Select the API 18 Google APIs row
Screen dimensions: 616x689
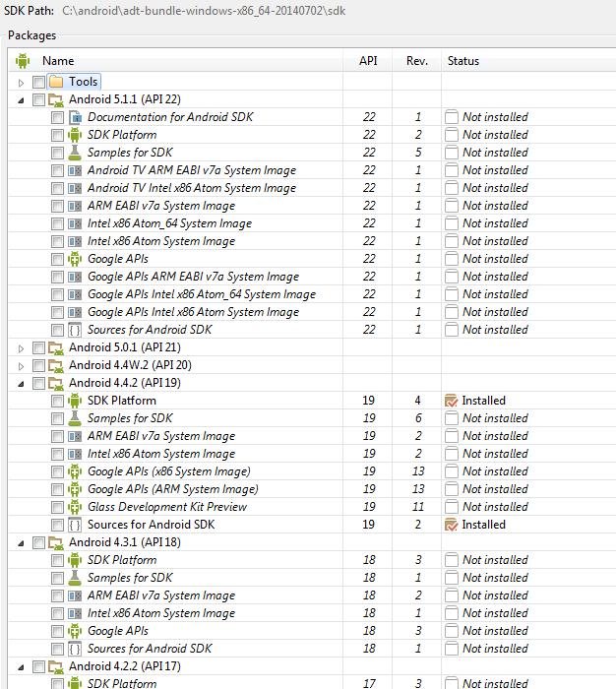click(x=312, y=631)
